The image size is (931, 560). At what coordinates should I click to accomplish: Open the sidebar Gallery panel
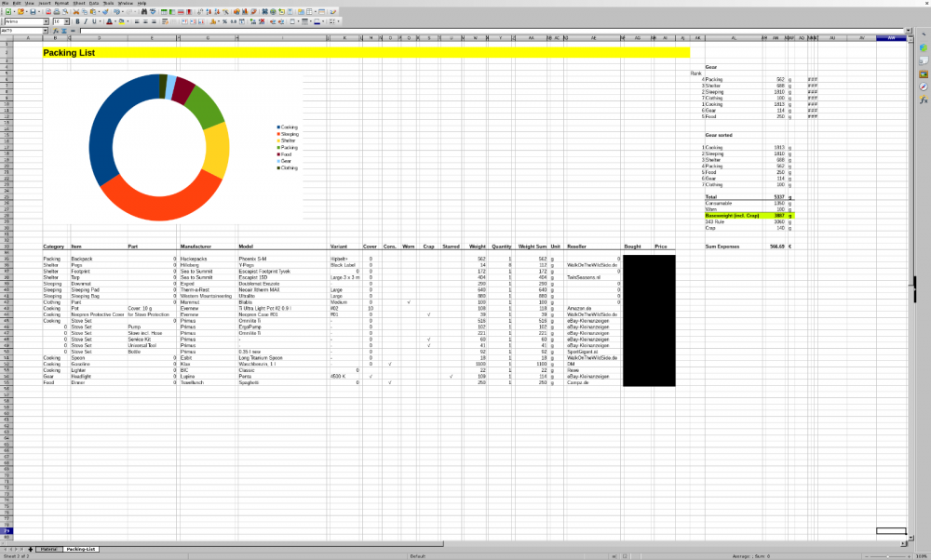(x=924, y=73)
